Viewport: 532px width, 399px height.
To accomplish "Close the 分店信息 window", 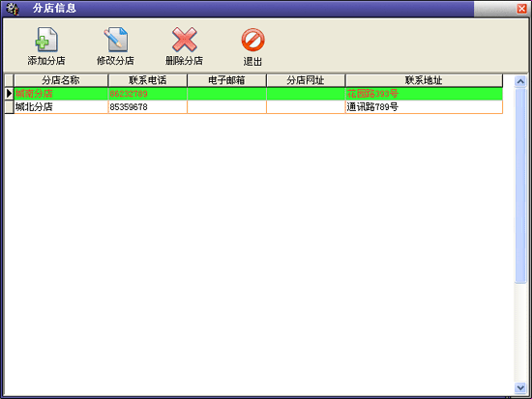I will pyautogui.click(x=521, y=9).
